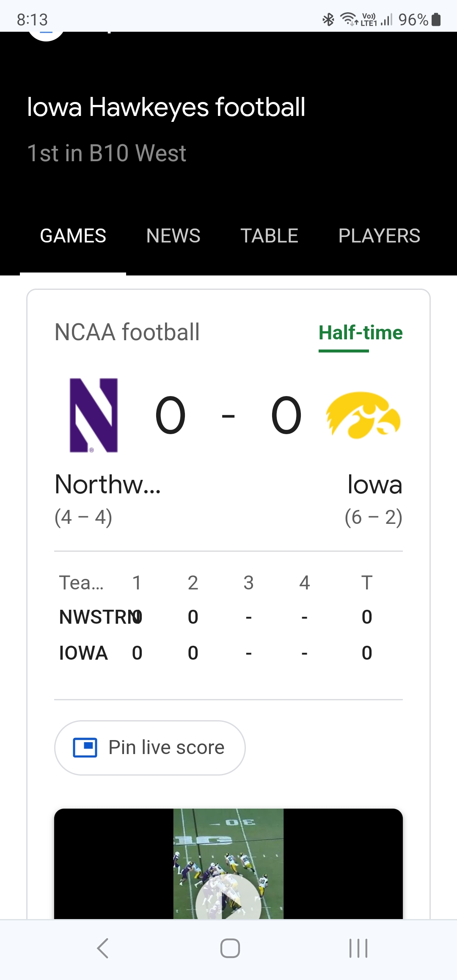Select the GAMES tab

click(x=73, y=236)
